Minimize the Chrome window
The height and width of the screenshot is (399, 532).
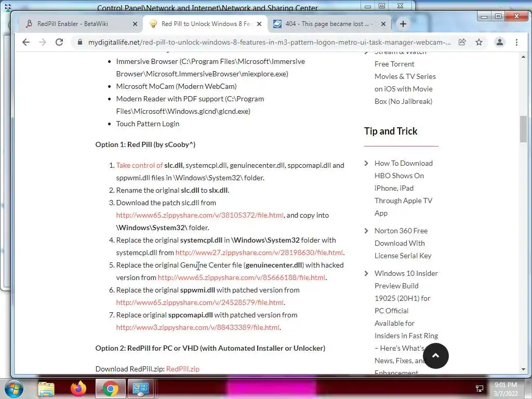[484, 16]
